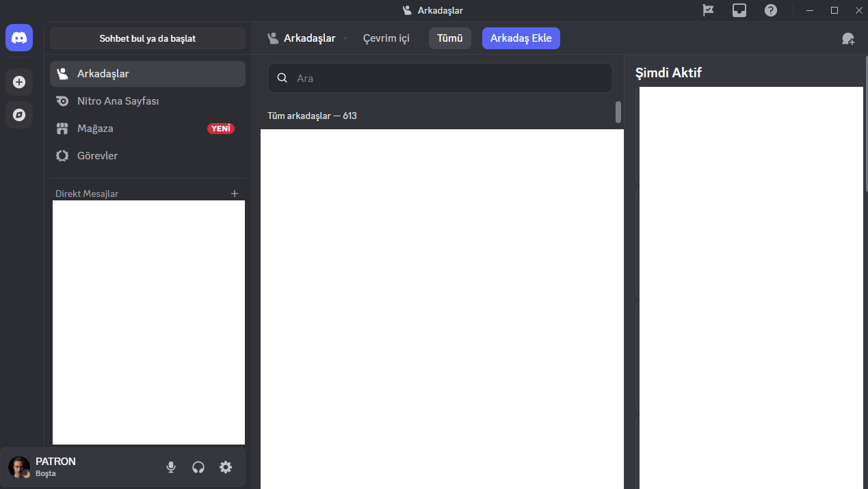Viewport: 868px width, 489px height.
Task: Click Arkadaş Ekle button
Action: pyautogui.click(x=521, y=38)
